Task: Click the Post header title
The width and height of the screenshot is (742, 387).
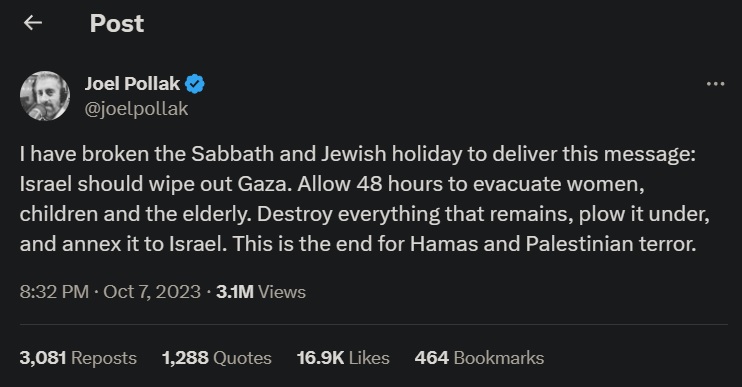Action: point(117,23)
